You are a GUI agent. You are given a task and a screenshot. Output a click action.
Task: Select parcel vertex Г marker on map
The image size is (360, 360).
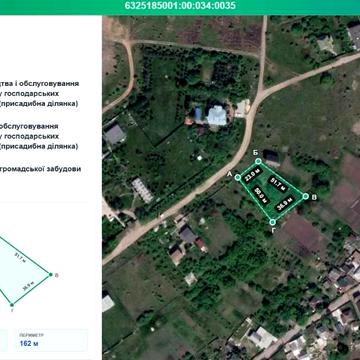pos(273,222)
